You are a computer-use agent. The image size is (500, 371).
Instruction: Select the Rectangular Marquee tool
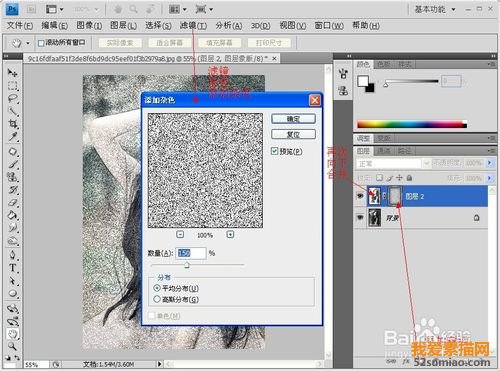point(13,86)
